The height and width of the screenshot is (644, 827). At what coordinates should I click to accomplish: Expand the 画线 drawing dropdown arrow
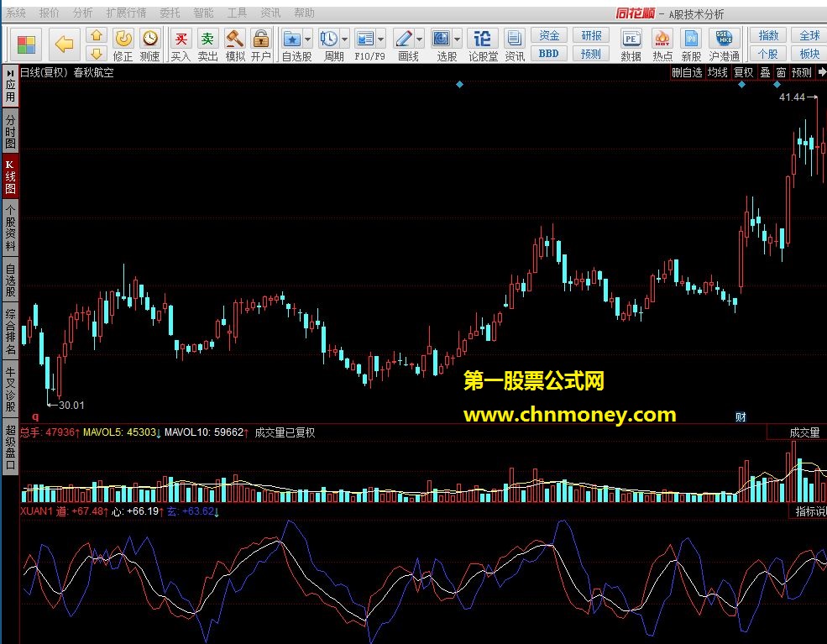tap(419, 39)
